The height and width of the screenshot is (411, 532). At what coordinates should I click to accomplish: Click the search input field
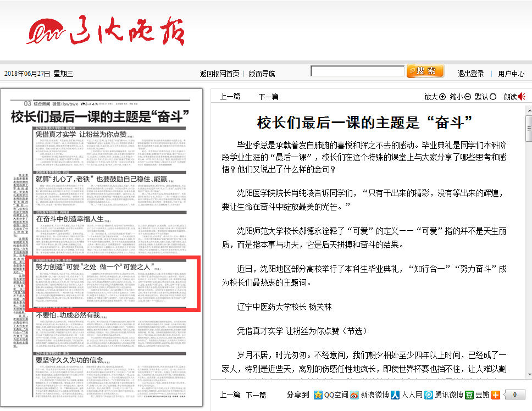[357, 71]
